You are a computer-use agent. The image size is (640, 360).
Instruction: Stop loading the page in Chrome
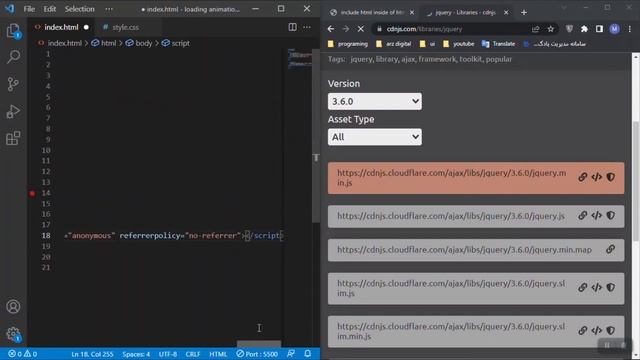click(360, 29)
